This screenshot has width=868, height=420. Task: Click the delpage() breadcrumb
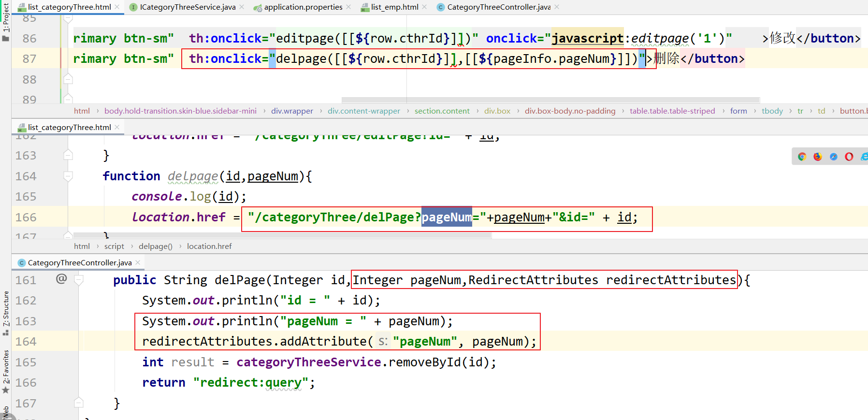[156, 246]
